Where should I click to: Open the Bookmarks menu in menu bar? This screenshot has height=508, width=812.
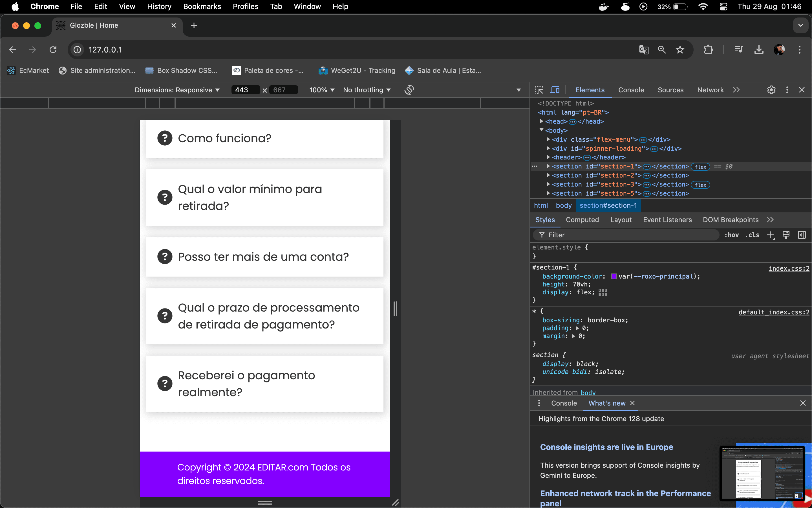tap(202, 6)
